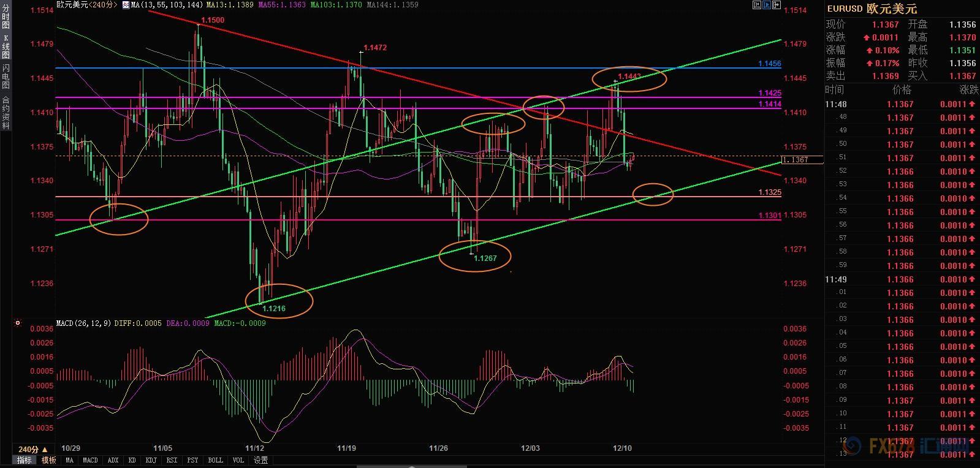The width and height of the screenshot is (980, 468).
Task: Click the 1.1472 peak price label
Action: [x=375, y=47]
